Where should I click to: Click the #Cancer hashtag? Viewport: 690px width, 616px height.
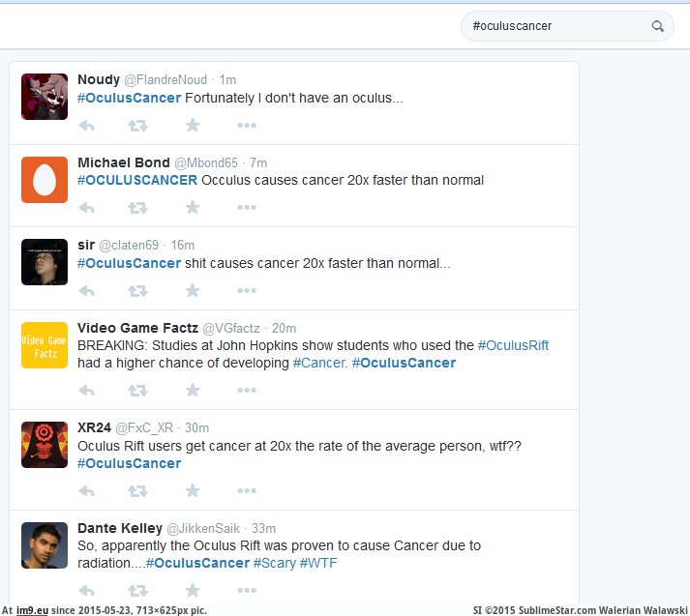[318, 364]
